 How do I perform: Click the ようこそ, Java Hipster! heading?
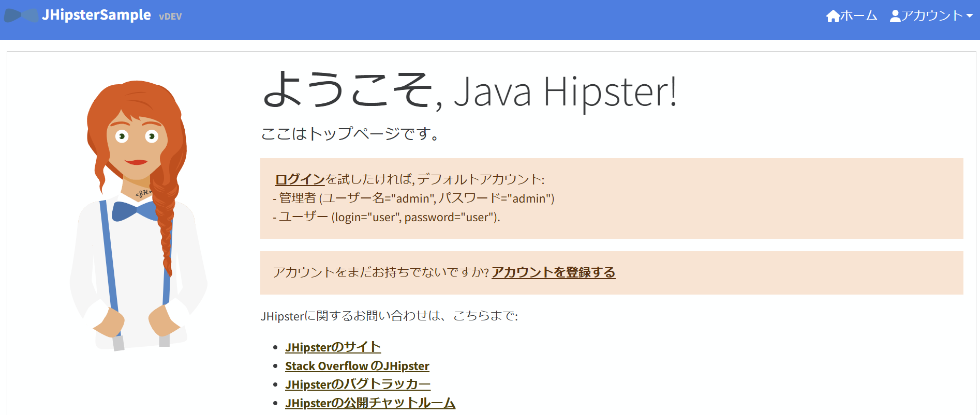[x=470, y=91]
